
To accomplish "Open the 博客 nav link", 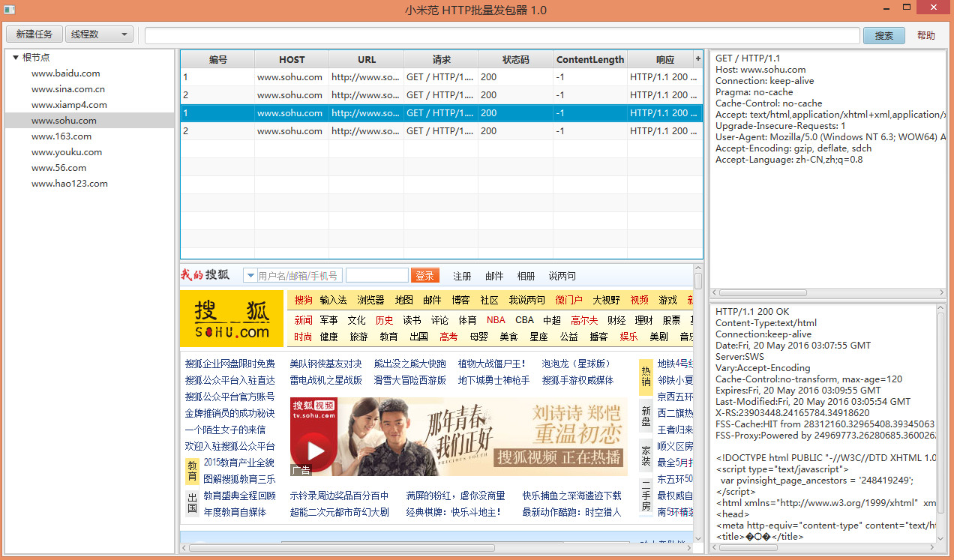I will 460,300.
